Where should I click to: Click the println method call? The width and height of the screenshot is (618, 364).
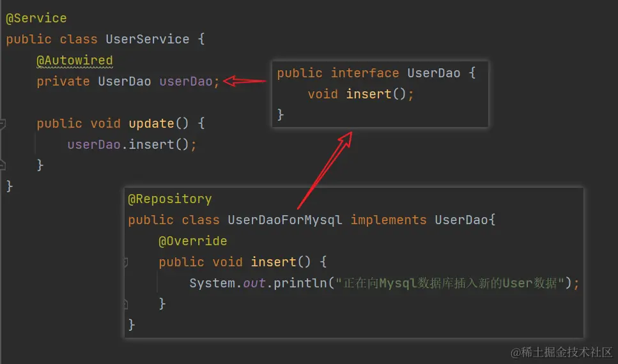(x=300, y=284)
